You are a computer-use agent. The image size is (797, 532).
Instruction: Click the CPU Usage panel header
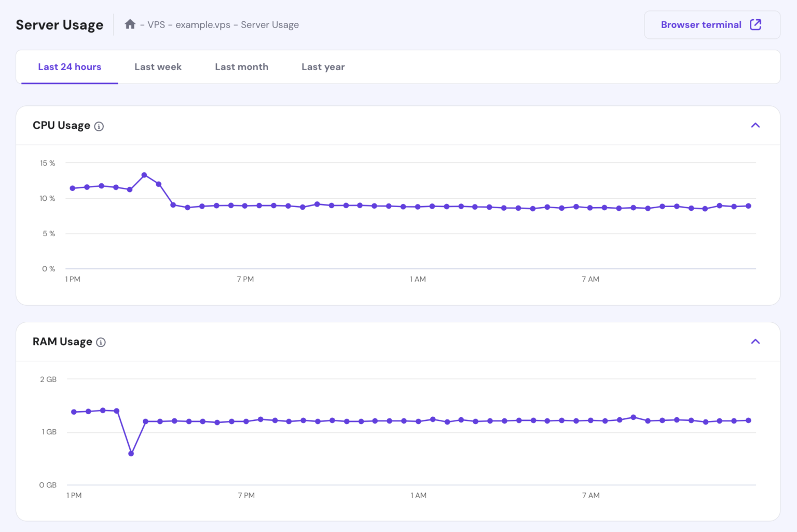click(x=61, y=125)
